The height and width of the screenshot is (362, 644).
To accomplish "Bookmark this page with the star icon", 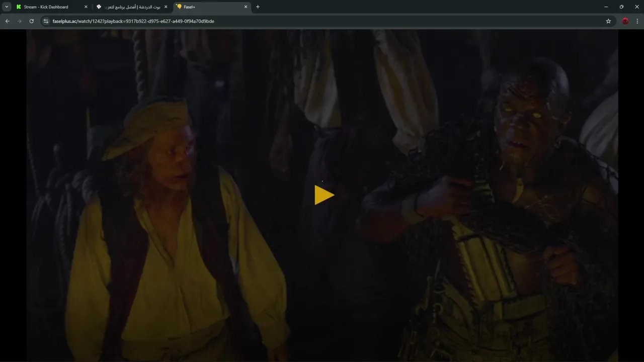I will [608, 21].
